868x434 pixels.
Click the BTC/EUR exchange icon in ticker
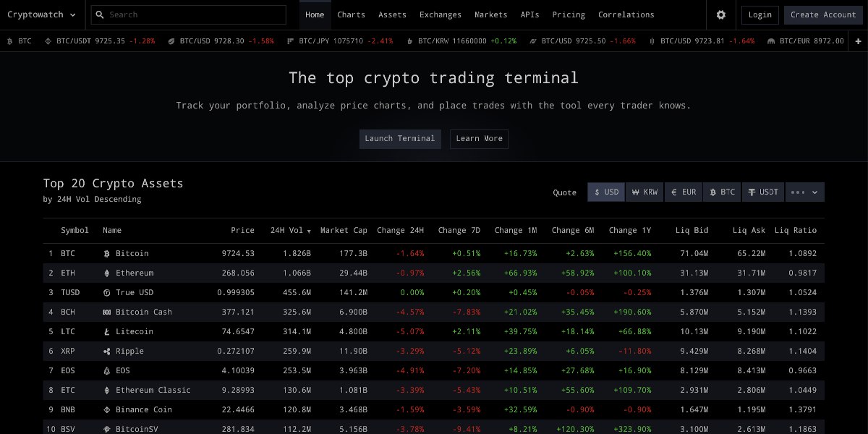771,41
